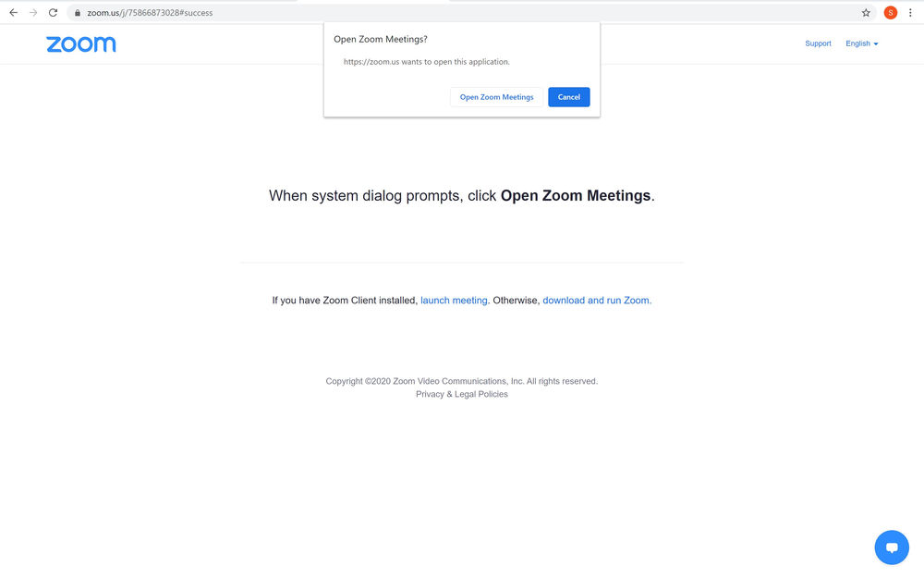
Task: Open the English language dropdown
Action: 860,43
